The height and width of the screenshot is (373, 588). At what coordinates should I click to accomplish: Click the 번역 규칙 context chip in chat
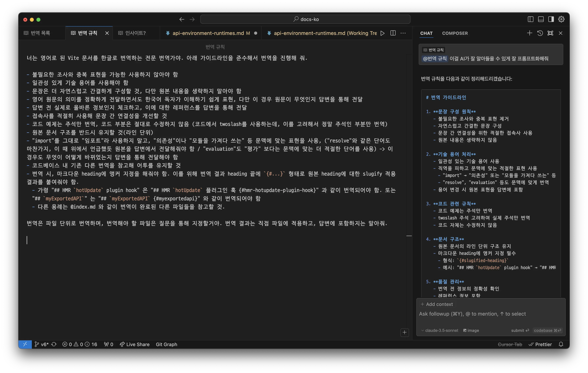[x=433, y=50]
